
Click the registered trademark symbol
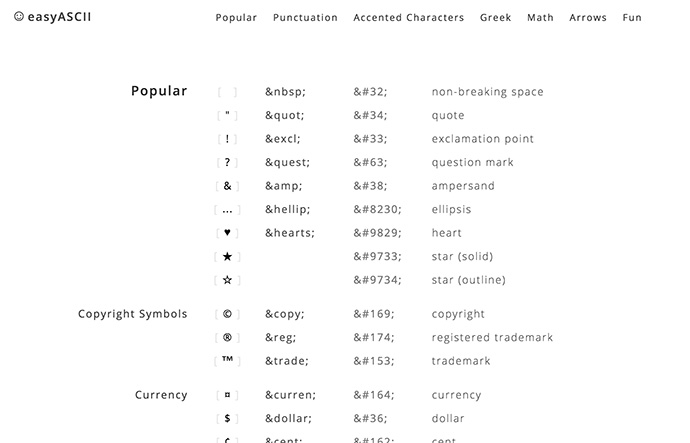[227, 337]
